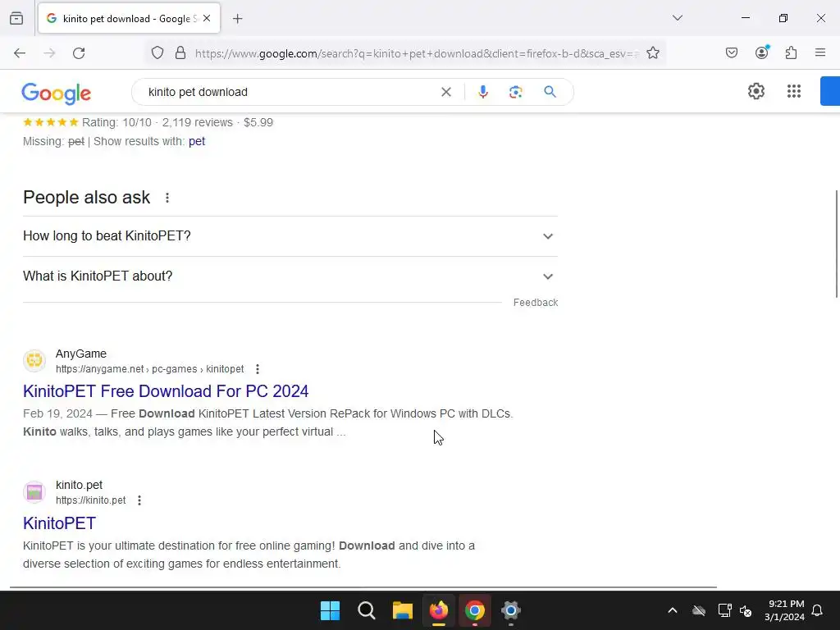Open Google Chrome from taskbar

475,610
